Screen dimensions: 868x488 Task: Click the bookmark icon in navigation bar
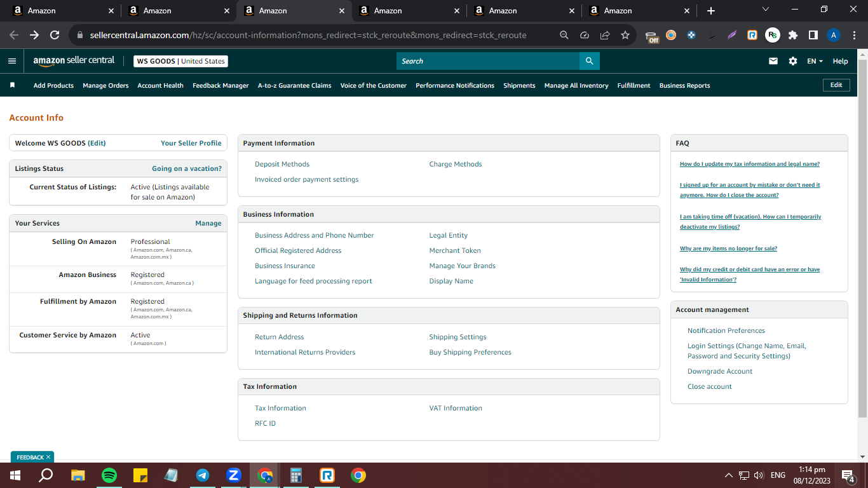12,85
